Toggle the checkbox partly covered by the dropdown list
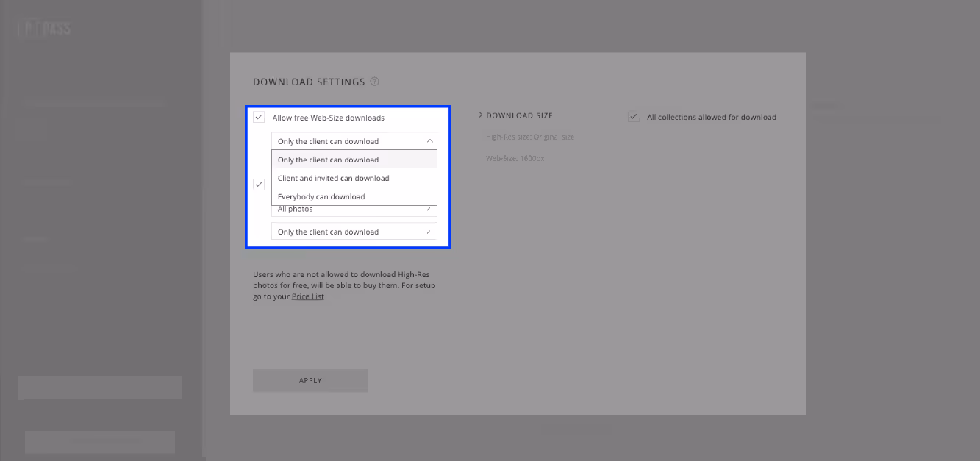The image size is (980, 461). 259,184
